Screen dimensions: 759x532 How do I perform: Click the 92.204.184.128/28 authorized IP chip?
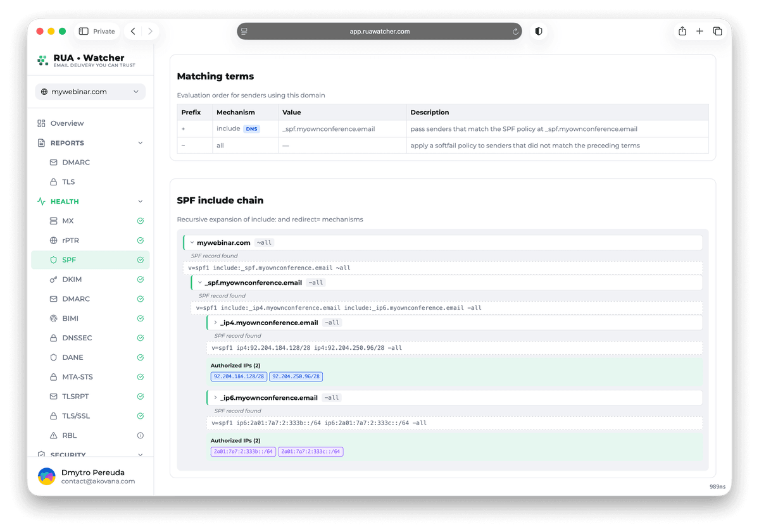point(239,376)
